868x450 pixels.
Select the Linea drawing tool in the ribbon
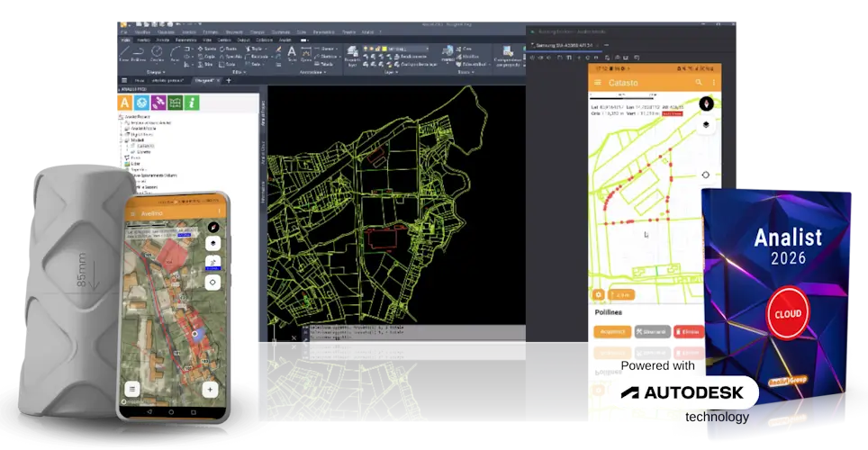point(124,54)
